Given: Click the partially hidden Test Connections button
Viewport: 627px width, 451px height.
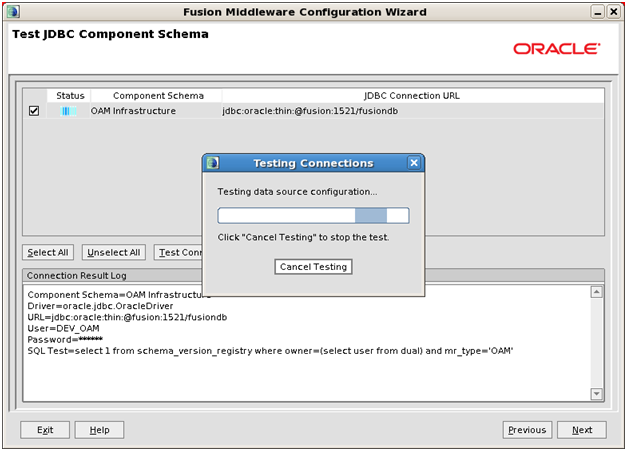Looking at the screenshot, I should (178, 253).
